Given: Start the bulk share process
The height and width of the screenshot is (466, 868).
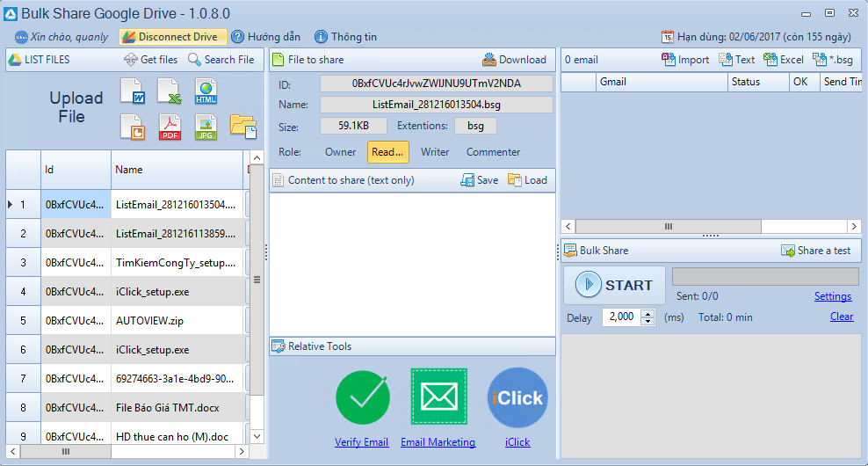Looking at the screenshot, I should [x=614, y=285].
